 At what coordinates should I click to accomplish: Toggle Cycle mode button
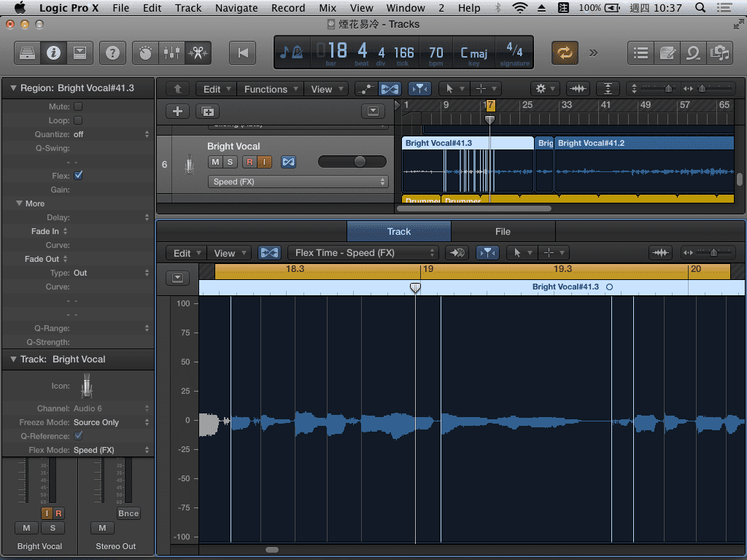[x=565, y=52]
